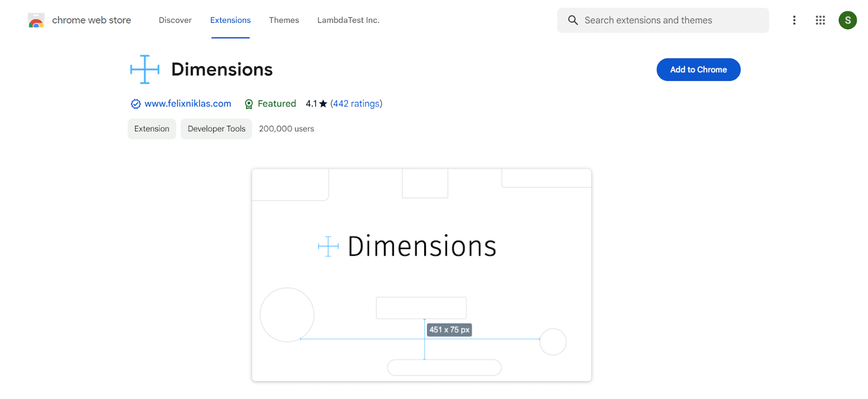
Task: Click the 4.1 rating value
Action: (x=311, y=104)
